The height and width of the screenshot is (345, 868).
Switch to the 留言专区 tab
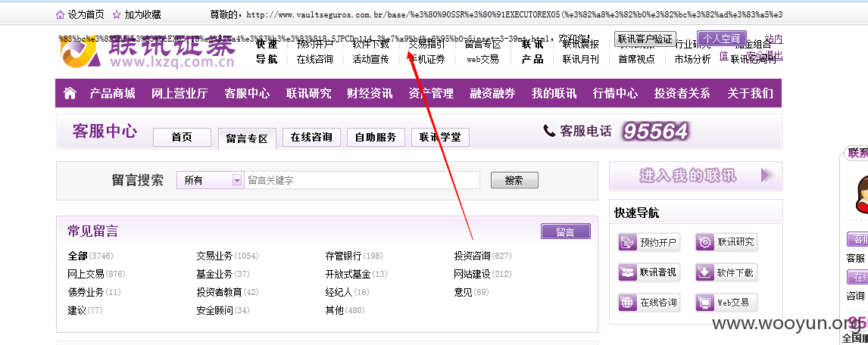coord(247,138)
